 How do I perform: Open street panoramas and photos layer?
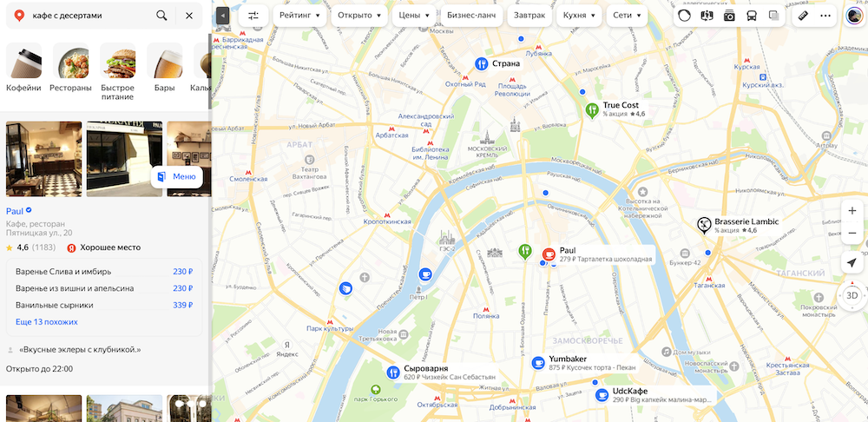point(730,16)
